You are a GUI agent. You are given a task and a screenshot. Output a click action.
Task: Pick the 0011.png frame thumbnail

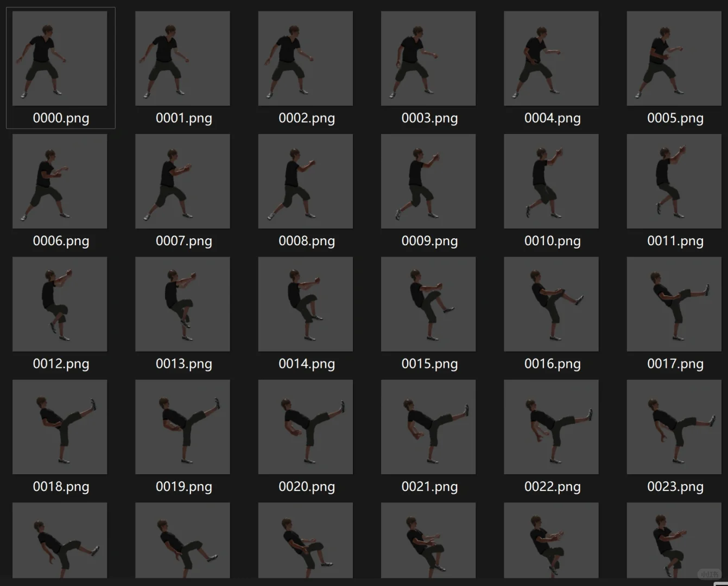click(x=674, y=181)
